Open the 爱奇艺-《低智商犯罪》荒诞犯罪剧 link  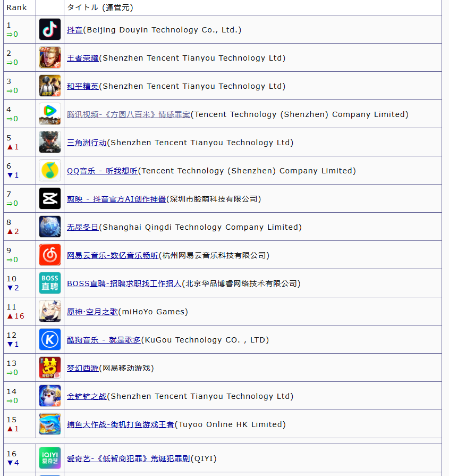click(x=129, y=458)
